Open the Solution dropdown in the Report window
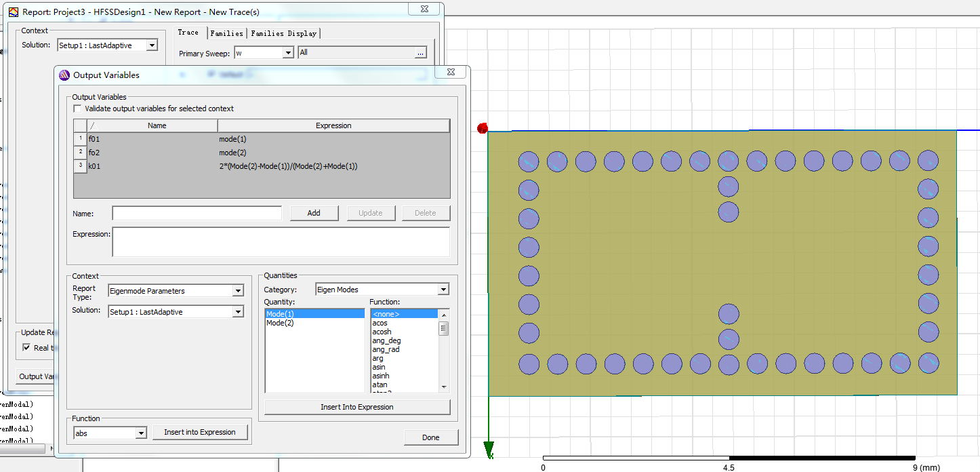The image size is (980, 472). [x=152, y=45]
